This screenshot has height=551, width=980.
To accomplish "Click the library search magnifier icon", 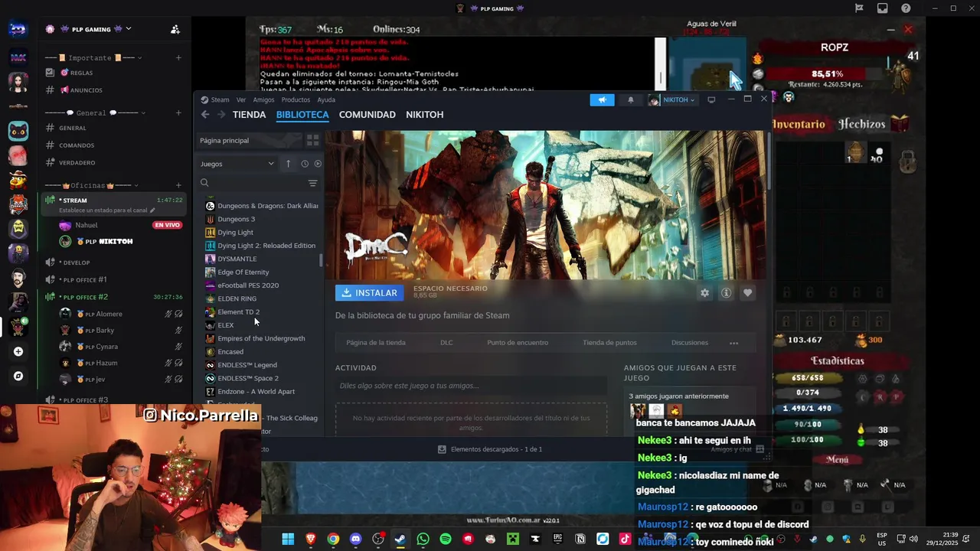I will [x=204, y=183].
